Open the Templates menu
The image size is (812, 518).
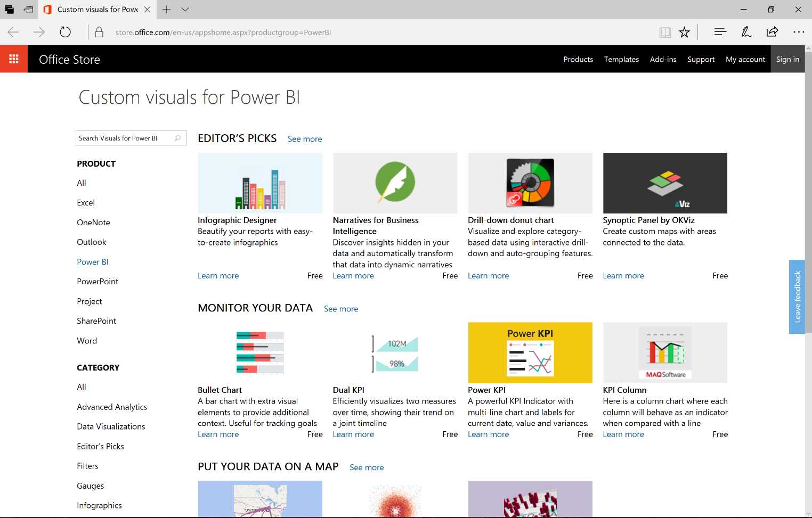click(x=621, y=59)
